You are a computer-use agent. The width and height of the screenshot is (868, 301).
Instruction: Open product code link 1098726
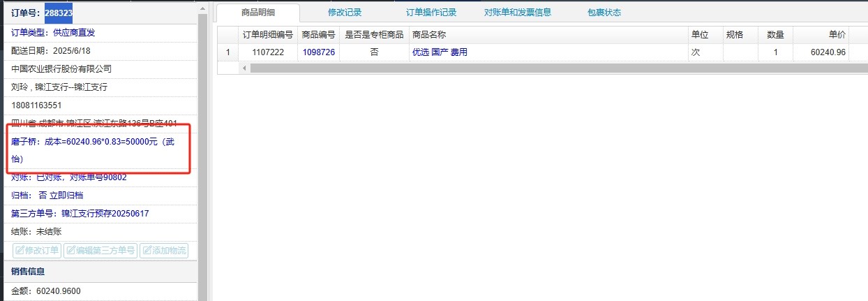pyautogui.click(x=318, y=52)
